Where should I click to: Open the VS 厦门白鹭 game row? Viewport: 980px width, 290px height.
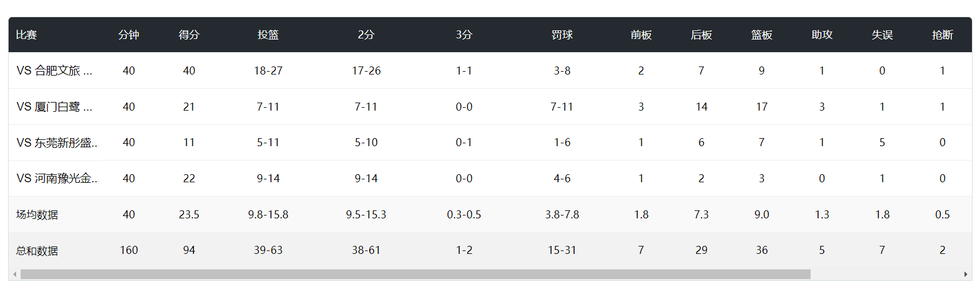pyautogui.click(x=55, y=107)
